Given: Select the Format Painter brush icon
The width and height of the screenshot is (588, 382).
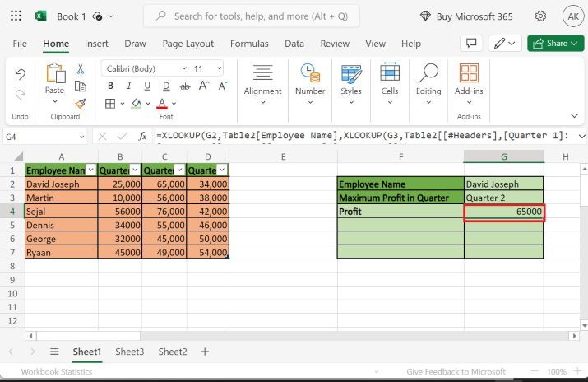Looking at the screenshot, I should coord(81,103).
